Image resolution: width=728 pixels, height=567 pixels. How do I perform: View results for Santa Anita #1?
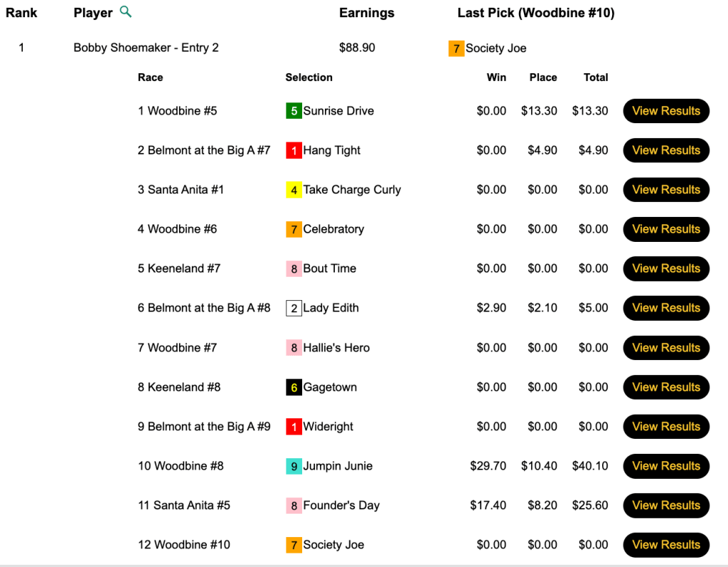point(666,190)
